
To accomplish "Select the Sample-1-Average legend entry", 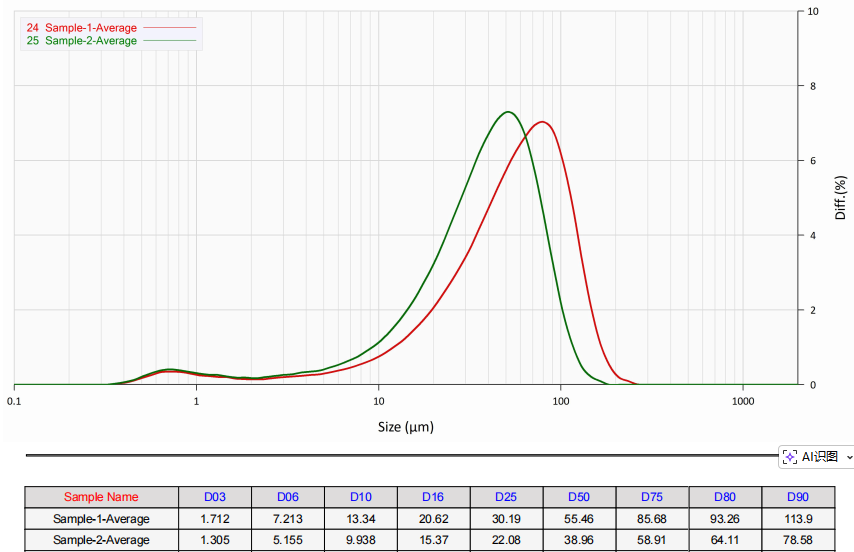I will [90, 28].
